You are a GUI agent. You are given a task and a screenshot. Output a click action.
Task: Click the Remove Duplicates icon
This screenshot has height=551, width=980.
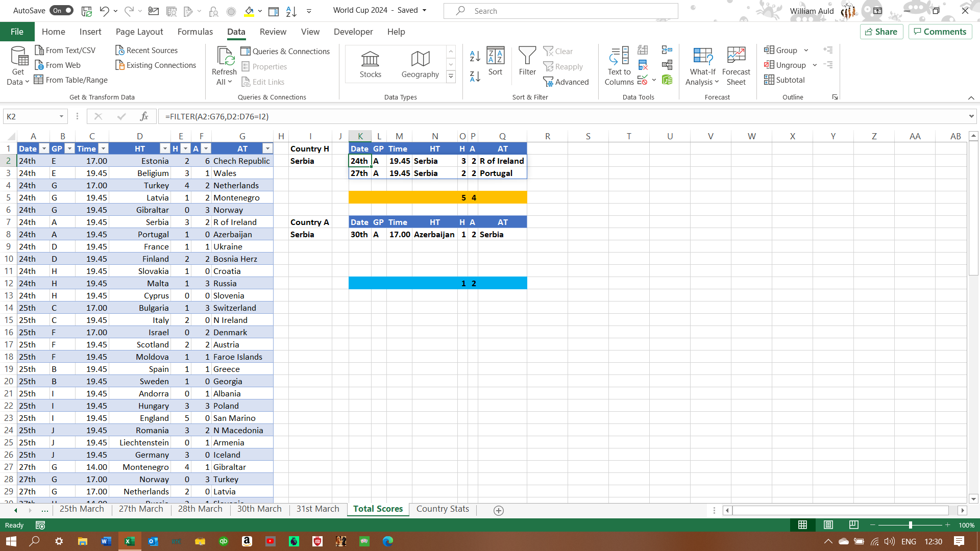643,65
